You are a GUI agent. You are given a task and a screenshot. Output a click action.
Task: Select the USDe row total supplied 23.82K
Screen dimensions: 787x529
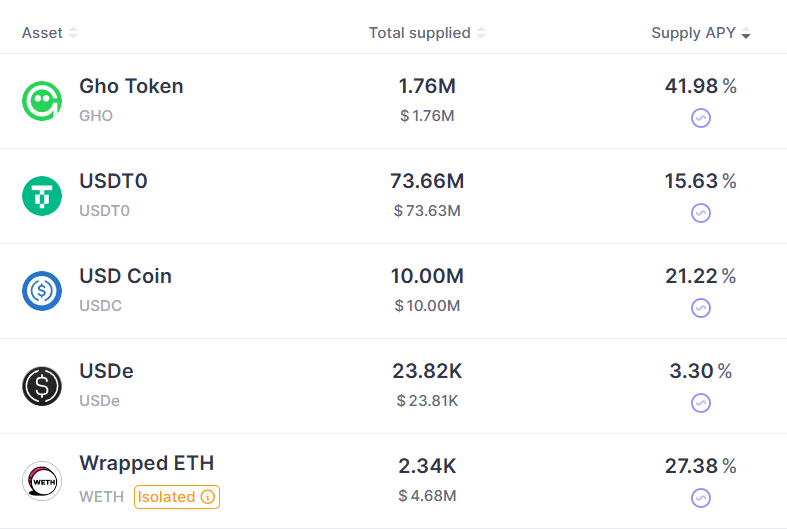tap(427, 371)
